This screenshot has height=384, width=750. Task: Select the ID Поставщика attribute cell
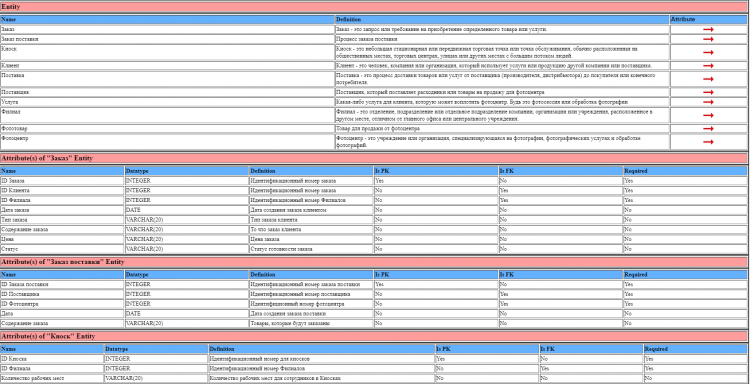(62, 294)
